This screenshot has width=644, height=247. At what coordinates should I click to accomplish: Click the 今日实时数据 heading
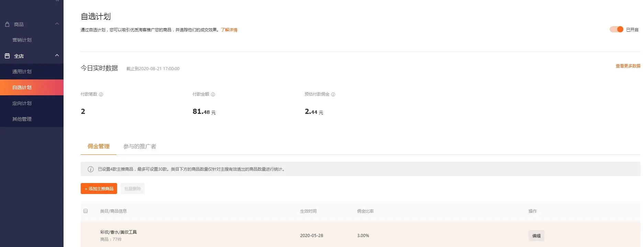pos(99,68)
